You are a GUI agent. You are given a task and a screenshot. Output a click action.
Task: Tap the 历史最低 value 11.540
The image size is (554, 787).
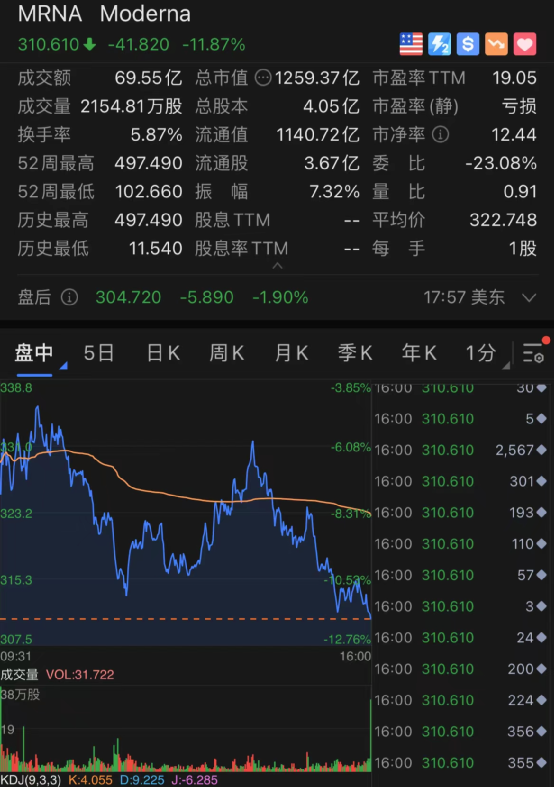tap(156, 248)
